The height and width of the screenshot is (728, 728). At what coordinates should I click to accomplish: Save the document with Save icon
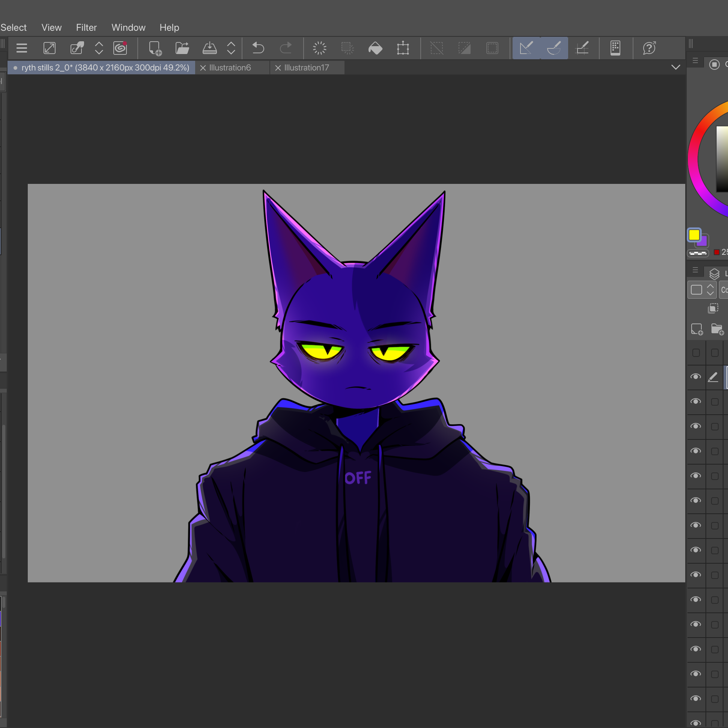pyautogui.click(x=210, y=48)
